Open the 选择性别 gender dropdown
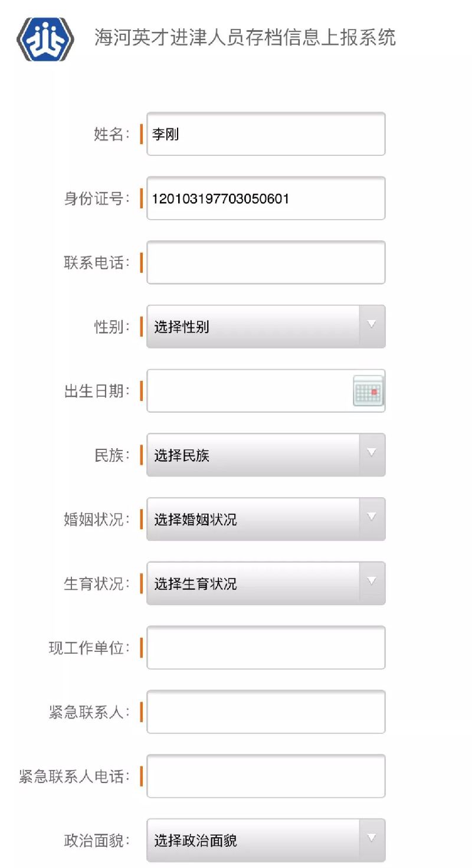Viewport: 472px width, 868px height. 254,327
